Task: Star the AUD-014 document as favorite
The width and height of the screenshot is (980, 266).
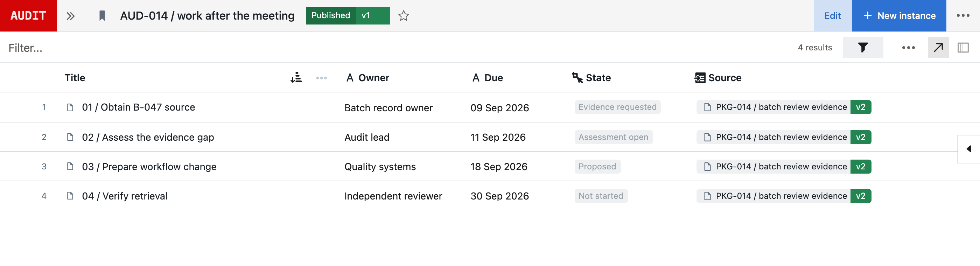Action: pos(403,16)
